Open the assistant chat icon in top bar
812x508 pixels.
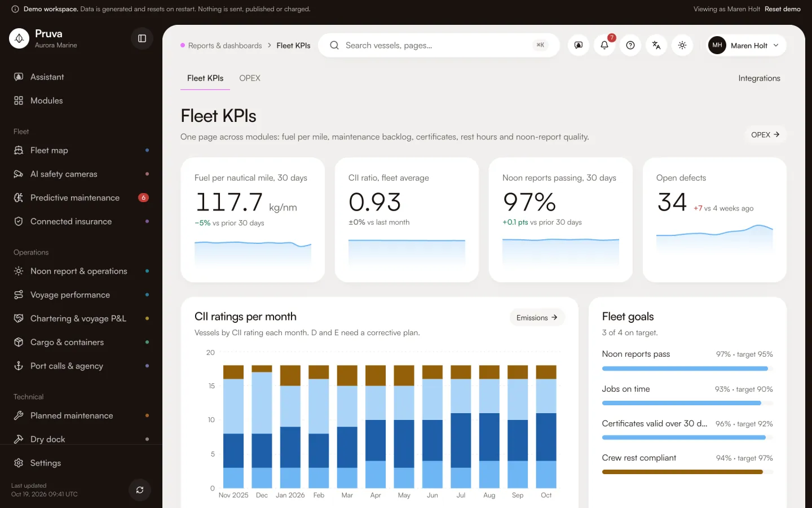click(579, 45)
